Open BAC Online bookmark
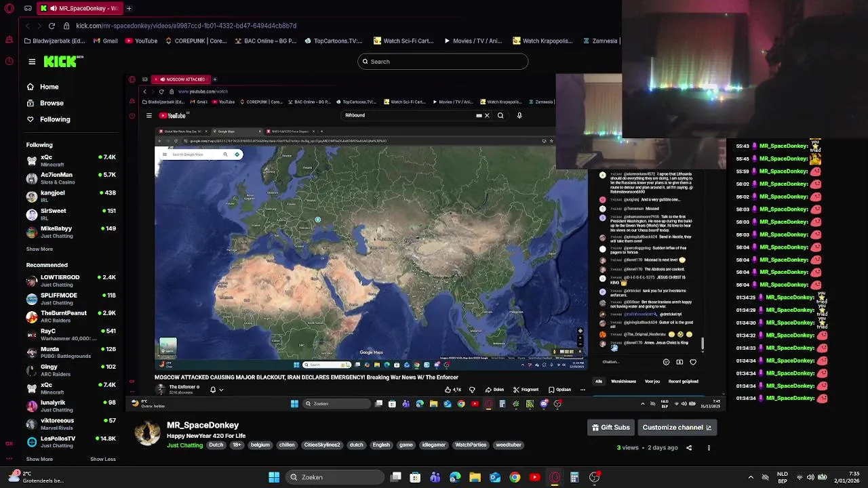Image resolution: width=868 pixels, height=488 pixels. click(x=265, y=41)
